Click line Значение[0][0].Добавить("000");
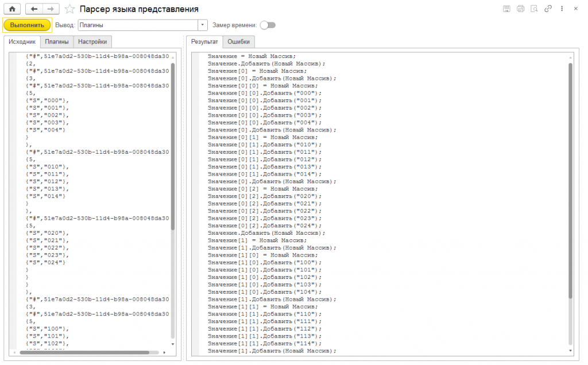The width and height of the screenshot is (588, 365). [x=265, y=93]
